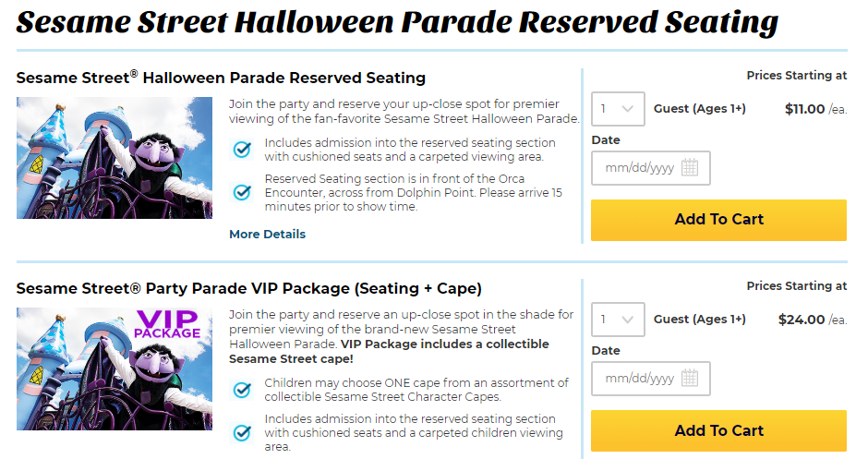
Task: Open VIP Package Count von Count thumbnail
Action: (115, 368)
